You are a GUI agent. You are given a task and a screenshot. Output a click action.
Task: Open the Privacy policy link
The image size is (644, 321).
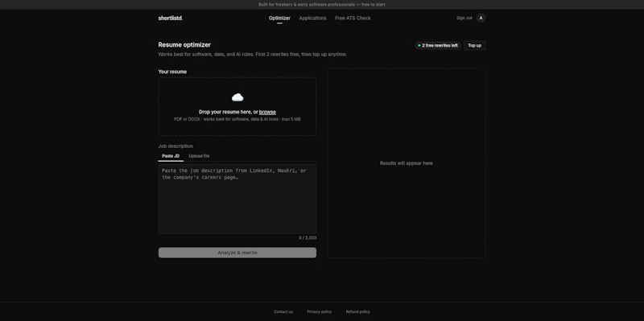coord(319,312)
